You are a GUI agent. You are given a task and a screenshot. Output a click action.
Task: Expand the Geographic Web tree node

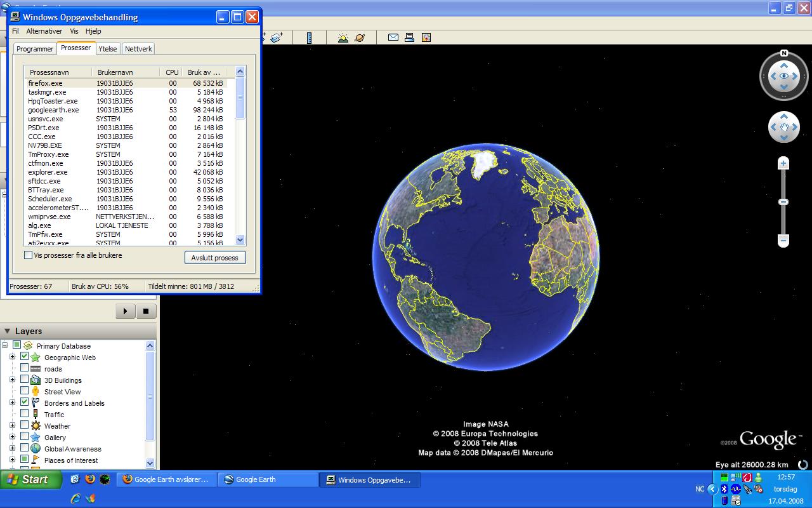tap(12, 358)
